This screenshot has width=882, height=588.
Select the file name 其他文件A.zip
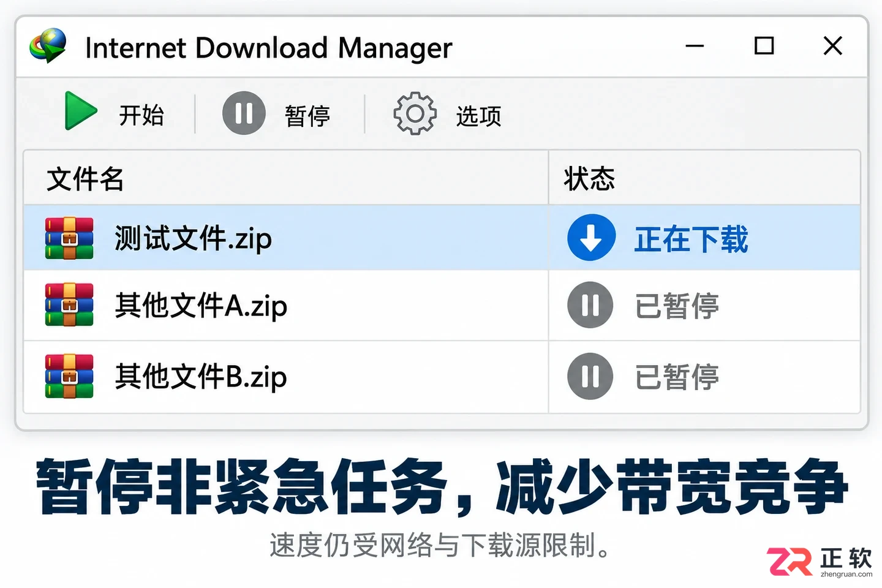coord(201,306)
